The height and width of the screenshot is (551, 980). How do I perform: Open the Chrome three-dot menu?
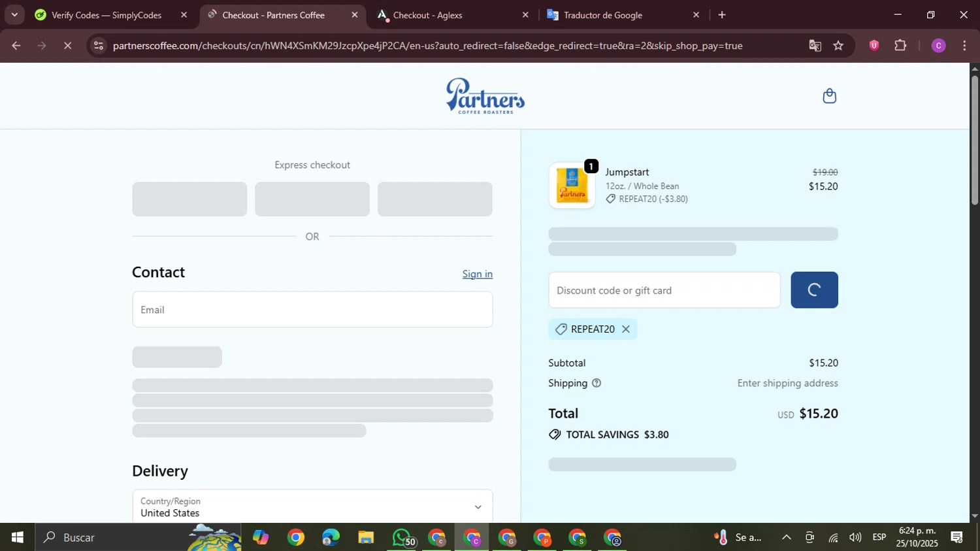click(x=964, y=46)
